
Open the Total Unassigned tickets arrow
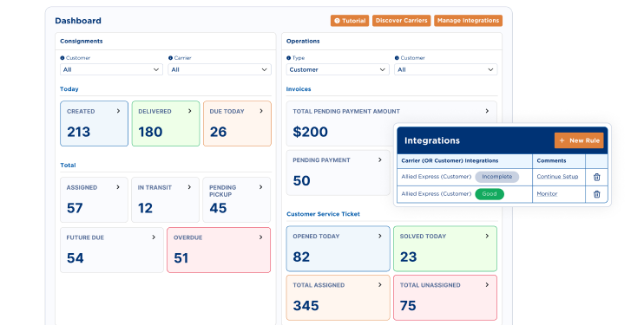tap(487, 285)
